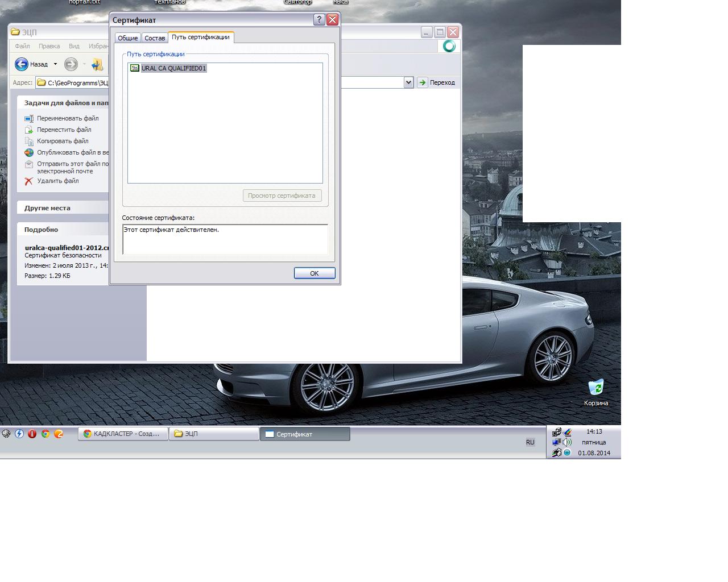Open the Файл menu in Explorer
The image size is (728, 582).
point(23,46)
